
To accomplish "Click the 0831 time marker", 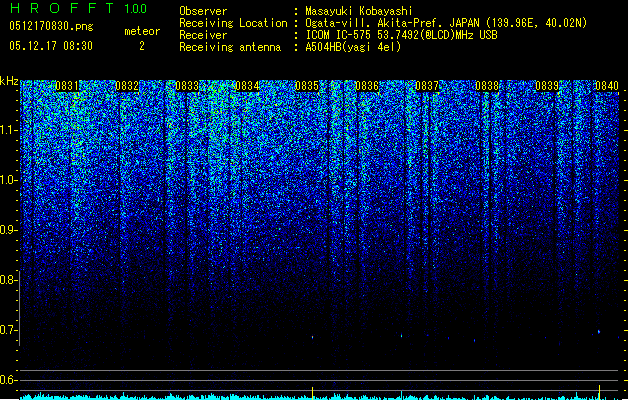I will pos(67,86).
